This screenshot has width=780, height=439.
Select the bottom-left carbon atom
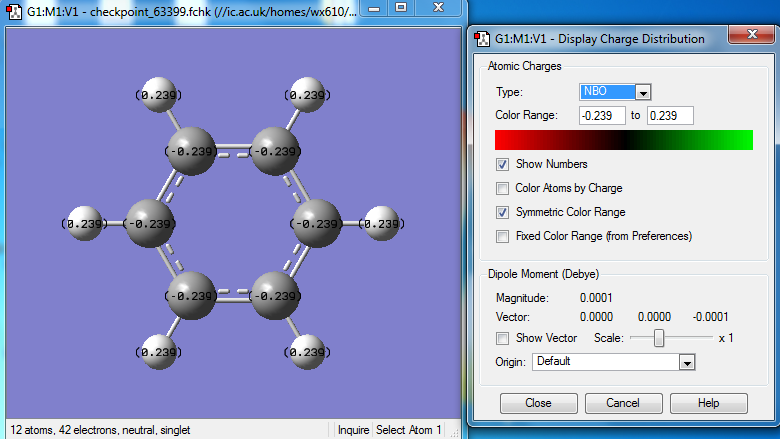tap(192, 295)
